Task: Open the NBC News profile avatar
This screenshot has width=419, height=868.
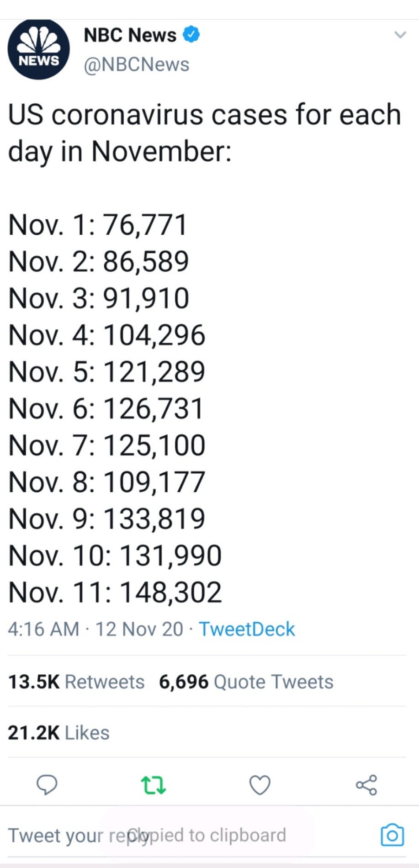Action: 38,49
